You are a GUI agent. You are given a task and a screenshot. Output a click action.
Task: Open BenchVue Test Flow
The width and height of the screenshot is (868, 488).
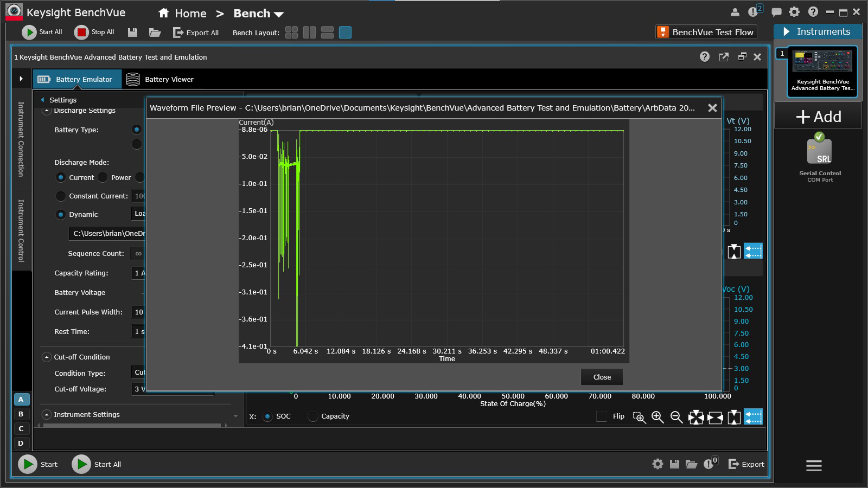(x=706, y=32)
